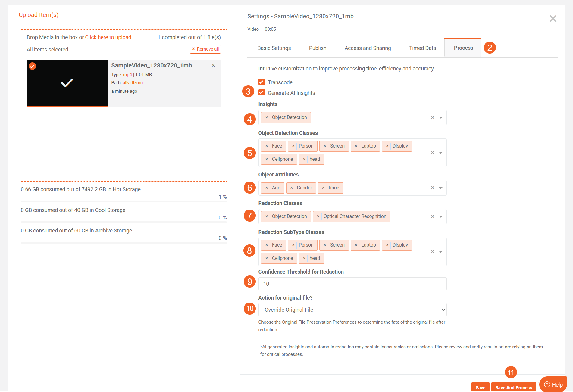Expand the Redaction Classes dropdown arrow
The height and width of the screenshot is (392, 573).
(441, 217)
